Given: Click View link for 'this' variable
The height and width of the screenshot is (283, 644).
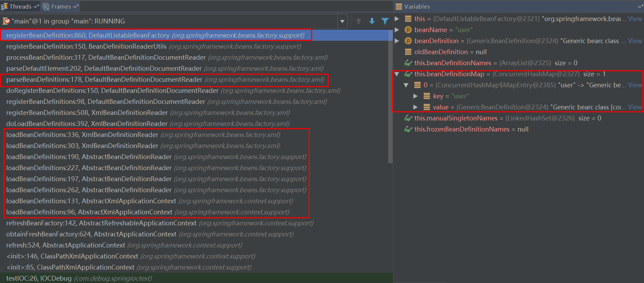Looking at the screenshot, I should pyautogui.click(x=635, y=19).
